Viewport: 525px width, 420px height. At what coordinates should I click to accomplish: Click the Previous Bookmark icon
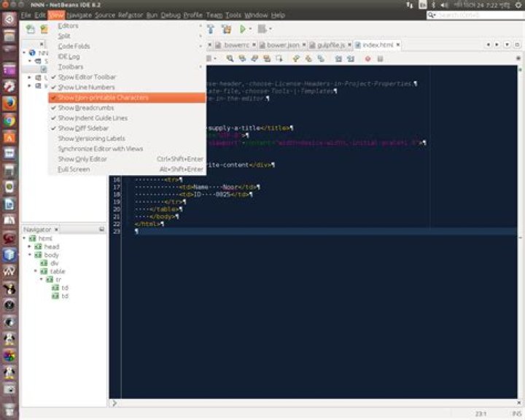point(296,58)
